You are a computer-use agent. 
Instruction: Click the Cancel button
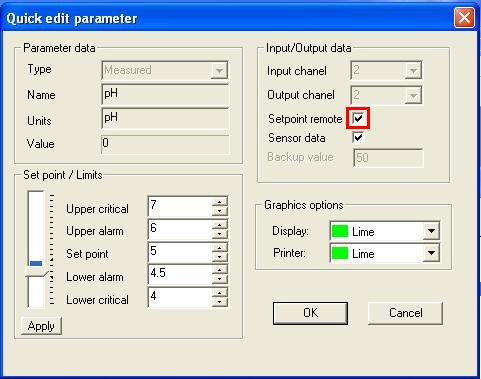pyautogui.click(x=405, y=313)
